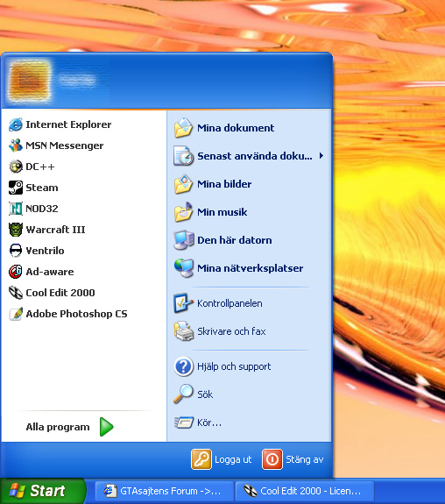
Task: Open Mina dokument text entry
Action: tap(236, 128)
